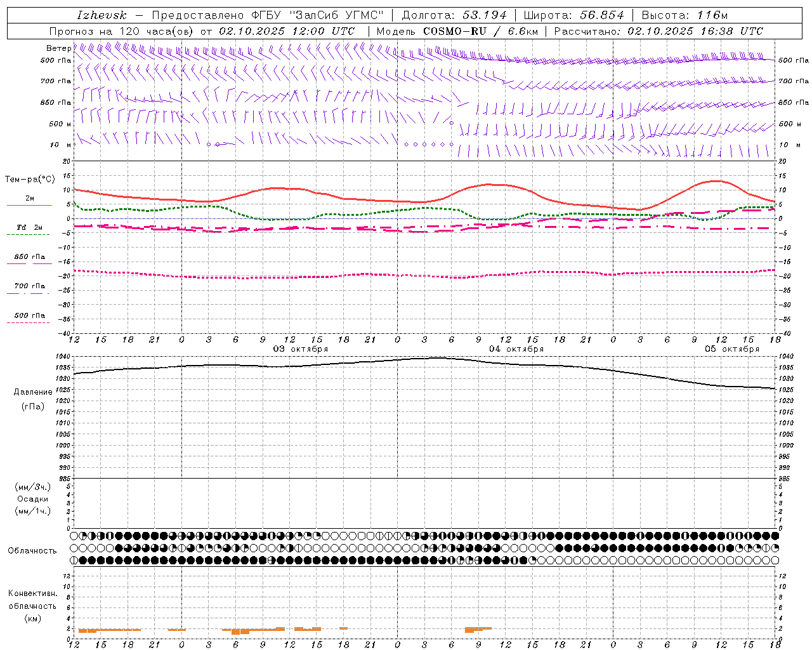Click the dotted line sample under legend "500 гПа"

(29, 323)
